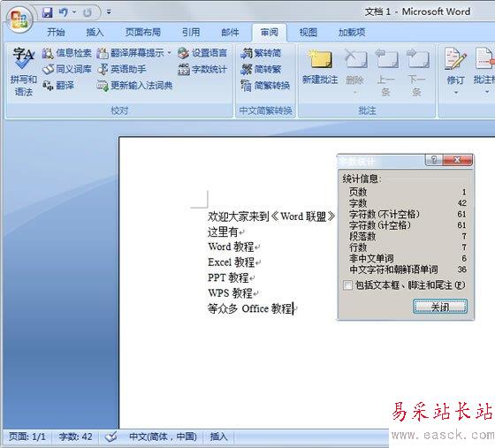Screen dimensions: 495x448
Task: Open the Undo history dropdown arrow
Action: click(x=74, y=12)
